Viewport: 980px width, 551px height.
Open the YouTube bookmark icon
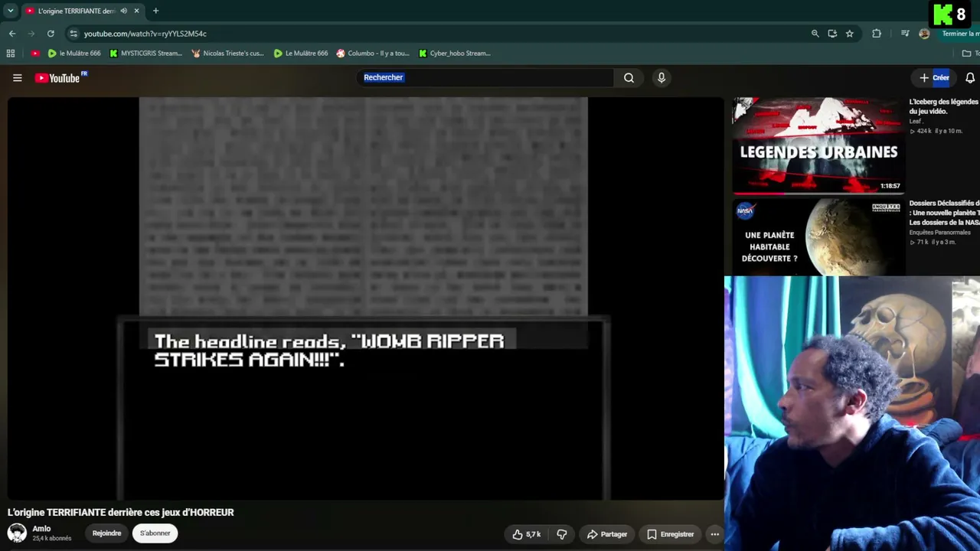pos(35,54)
